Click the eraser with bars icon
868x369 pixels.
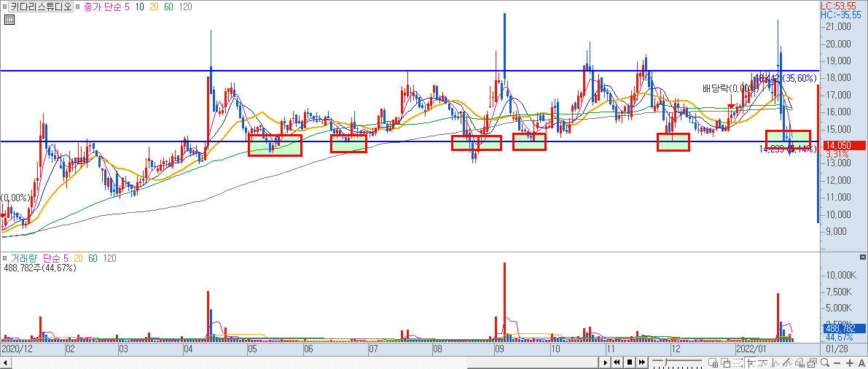(x=800, y=363)
